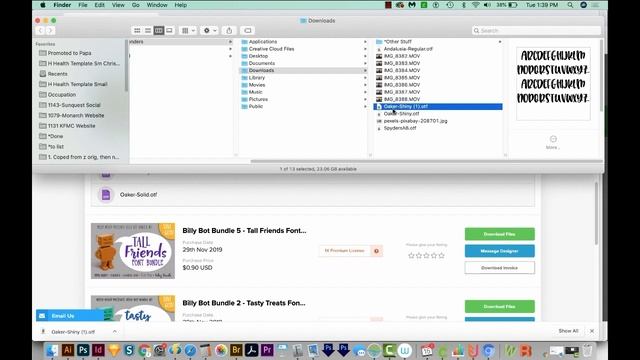Select pexels-pixabay-208701.jpg file

pyautogui.click(x=415, y=121)
